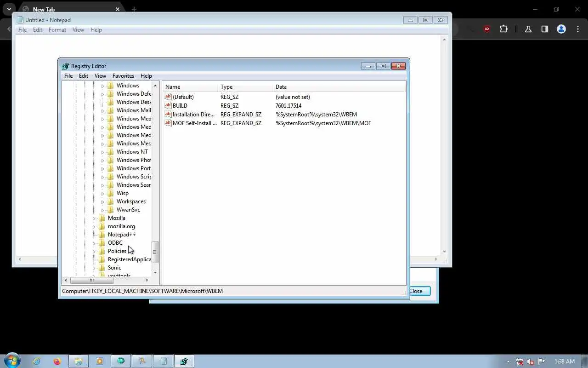Select the Mozilla folder icon
588x368 pixels.
click(102, 218)
